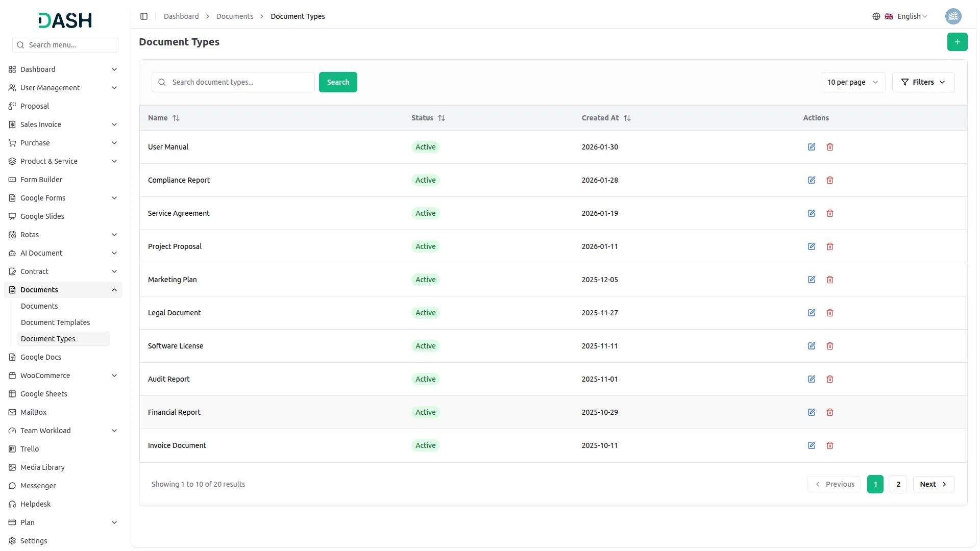The image size is (980, 551).
Task: Expand the Sales Invoice menu
Action: click(63, 124)
